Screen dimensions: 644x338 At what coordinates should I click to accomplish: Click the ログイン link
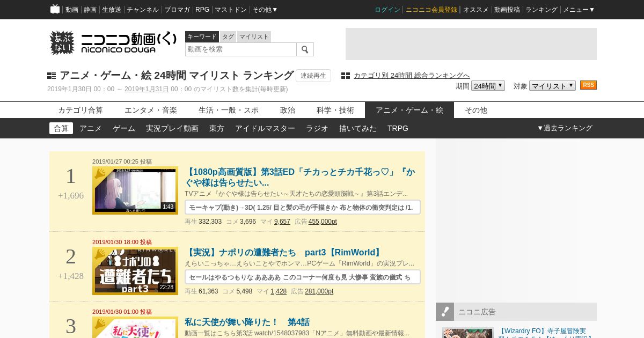click(x=387, y=10)
